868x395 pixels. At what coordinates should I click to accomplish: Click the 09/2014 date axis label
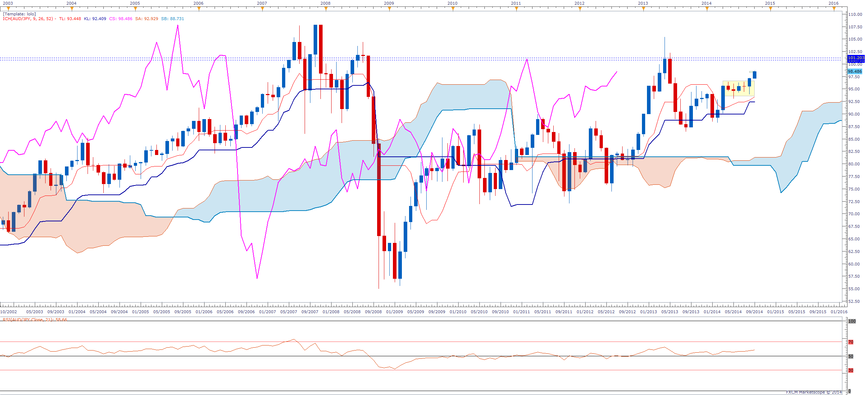tap(754, 312)
